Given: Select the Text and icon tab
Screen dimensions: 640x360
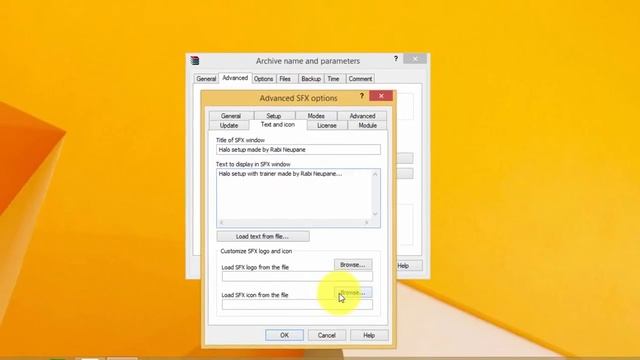Looking at the screenshot, I should 278,124.
